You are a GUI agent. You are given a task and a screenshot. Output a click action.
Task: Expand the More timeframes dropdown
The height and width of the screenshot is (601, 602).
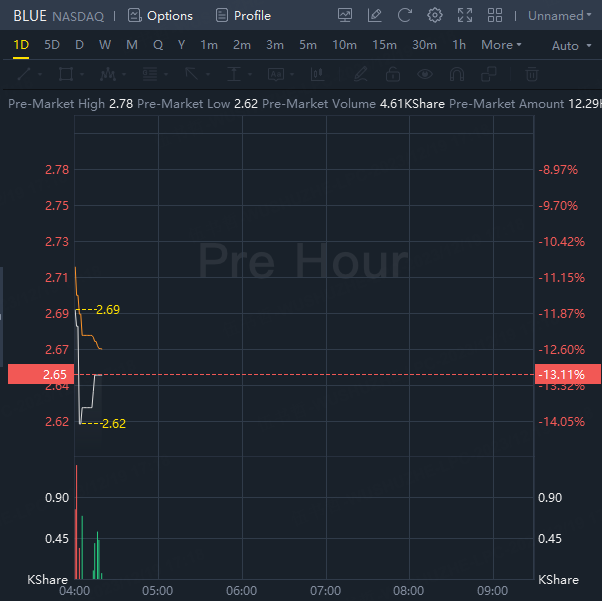502,45
